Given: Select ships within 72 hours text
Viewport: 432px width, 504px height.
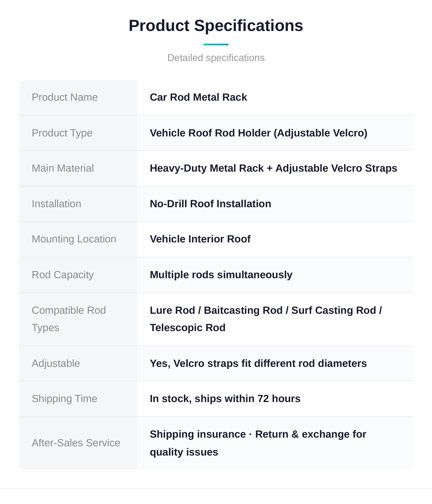Looking at the screenshot, I should click(x=248, y=399).
